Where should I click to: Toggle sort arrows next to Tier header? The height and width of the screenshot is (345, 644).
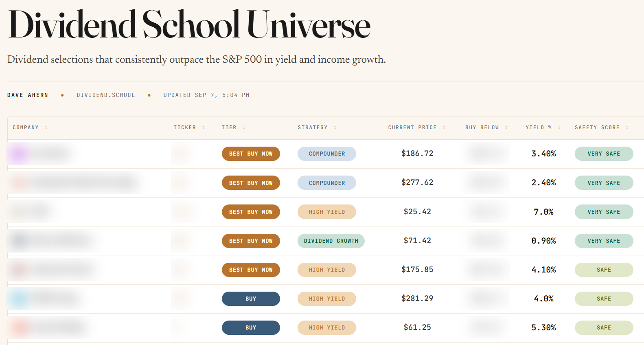pyautogui.click(x=244, y=127)
